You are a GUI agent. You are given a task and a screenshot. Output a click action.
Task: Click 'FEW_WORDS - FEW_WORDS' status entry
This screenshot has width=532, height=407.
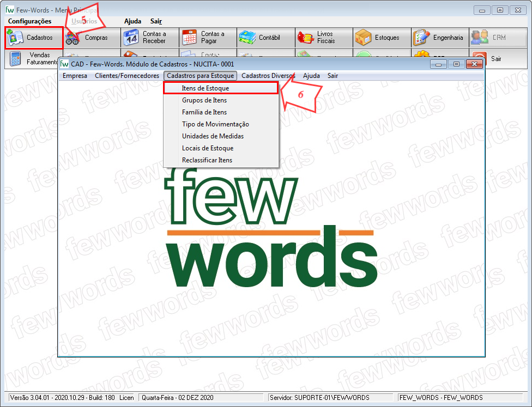[441, 398]
